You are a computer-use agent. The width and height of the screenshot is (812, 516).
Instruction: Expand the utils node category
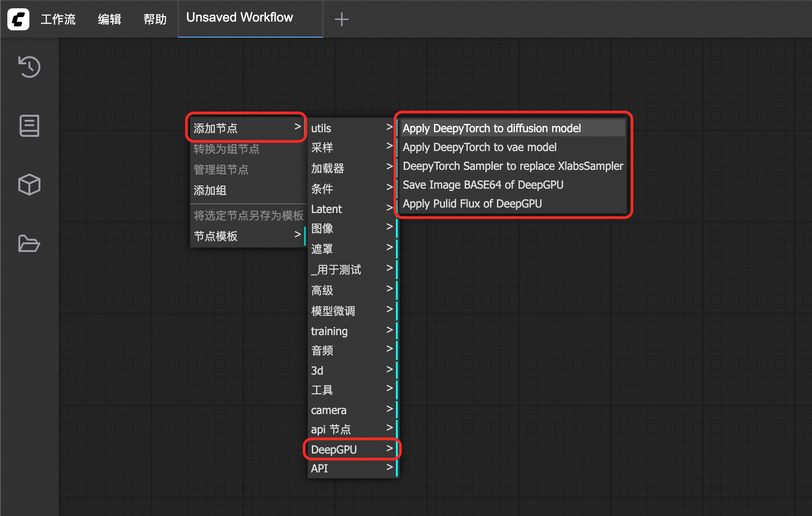coord(352,128)
